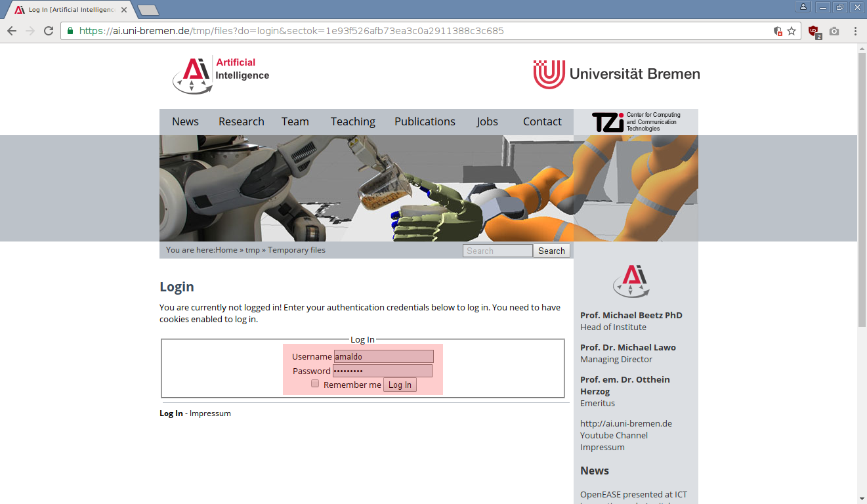Click the Artificial Intelligence logo in header
The height and width of the screenshot is (504, 867).
point(221,75)
